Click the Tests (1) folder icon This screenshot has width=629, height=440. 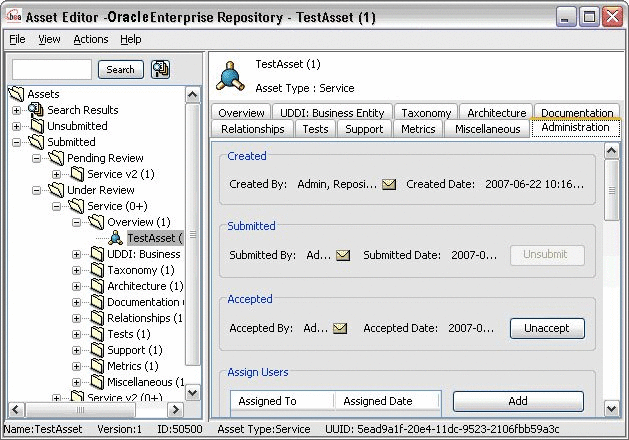[97, 334]
